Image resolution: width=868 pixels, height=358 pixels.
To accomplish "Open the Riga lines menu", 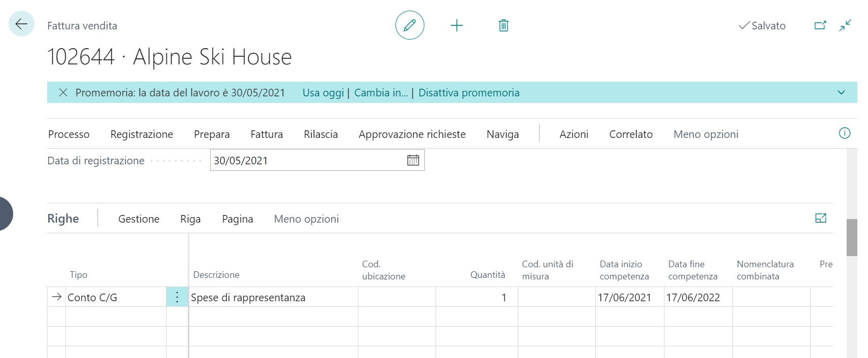I will [190, 219].
